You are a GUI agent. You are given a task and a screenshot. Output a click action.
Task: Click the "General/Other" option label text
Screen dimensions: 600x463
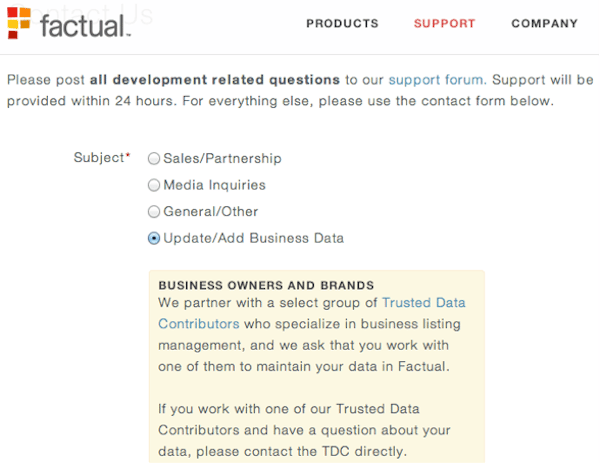coord(210,212)
